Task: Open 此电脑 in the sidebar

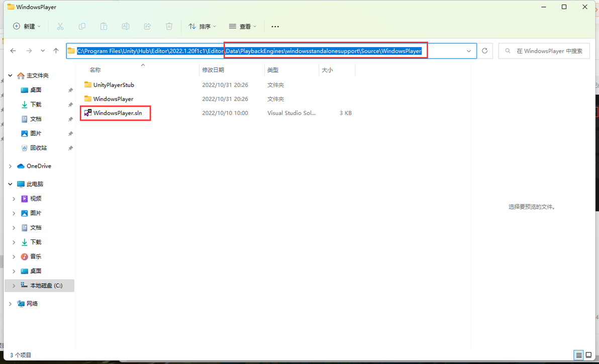Action: point(35,184)
